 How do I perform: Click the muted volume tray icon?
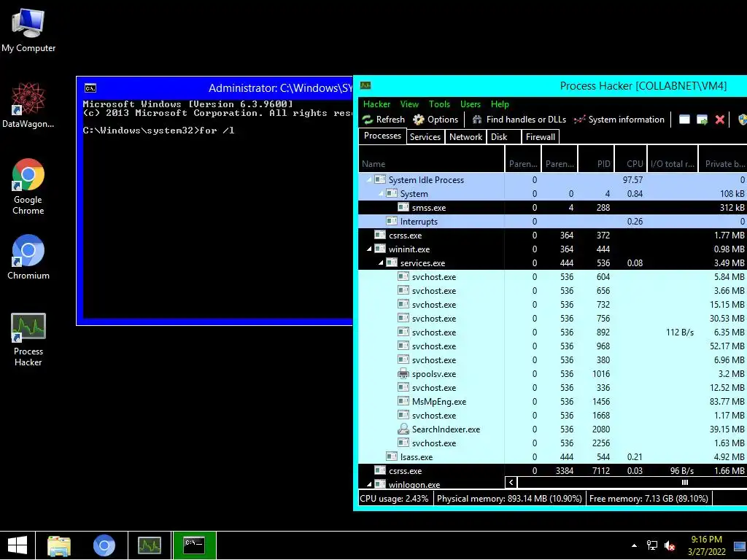point(670,545)
